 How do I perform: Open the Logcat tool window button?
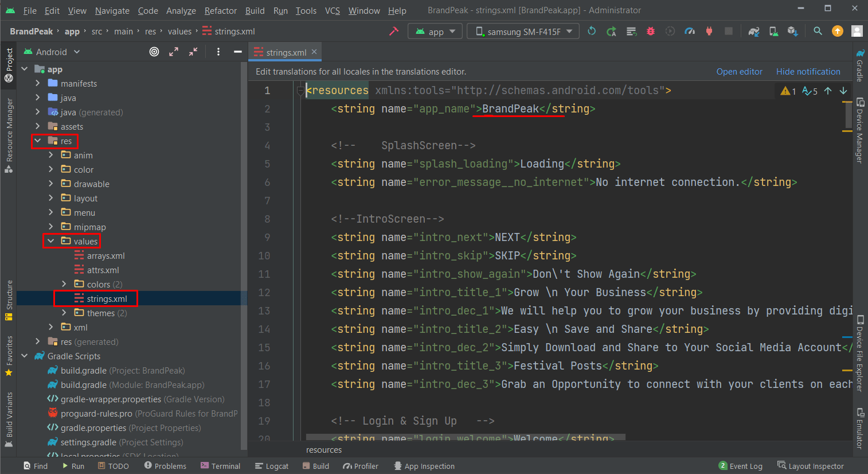click(x=272, y=466)
